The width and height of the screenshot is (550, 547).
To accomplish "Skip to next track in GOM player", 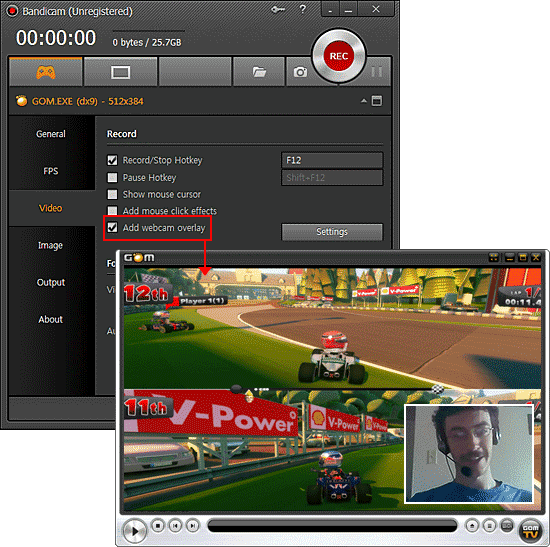I will point(192,526).
